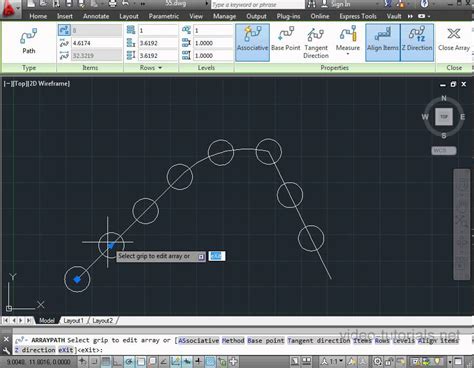474x368 pixels.
Task: Close the command line with its X button
Action: (x=6, y=339)
